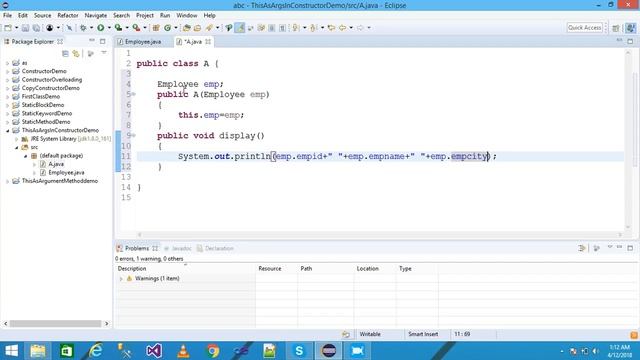Click the Last Edit Location arrow icon

(331, 28)
